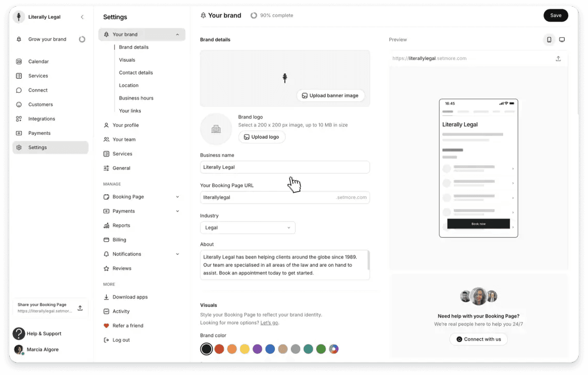Open the custom multicolor picker swatch
This screenshot has height=375, width=588.
pyautogui.click(x=334, y=349)
